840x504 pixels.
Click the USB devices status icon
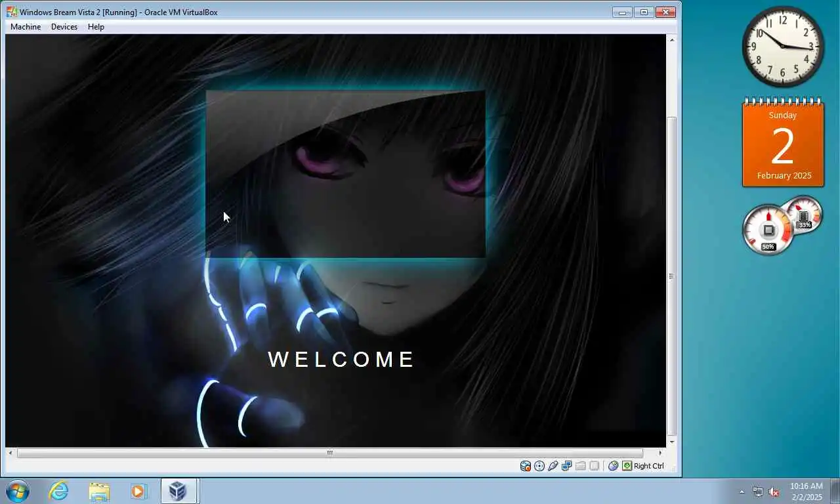click(x=553, y=466)
